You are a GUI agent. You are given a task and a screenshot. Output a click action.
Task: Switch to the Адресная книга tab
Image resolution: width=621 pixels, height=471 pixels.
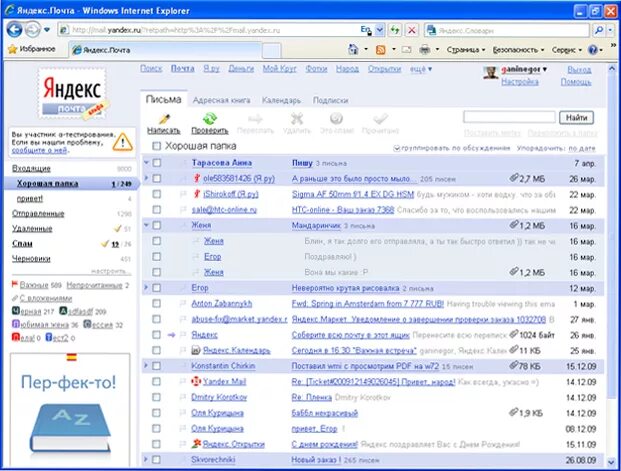point(221,100)
